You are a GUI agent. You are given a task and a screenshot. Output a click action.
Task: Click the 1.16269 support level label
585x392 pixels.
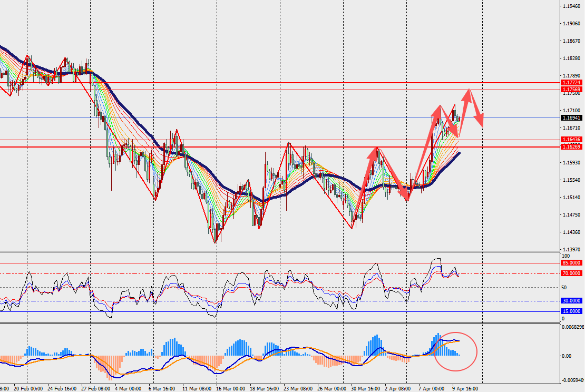pos(571,146)
